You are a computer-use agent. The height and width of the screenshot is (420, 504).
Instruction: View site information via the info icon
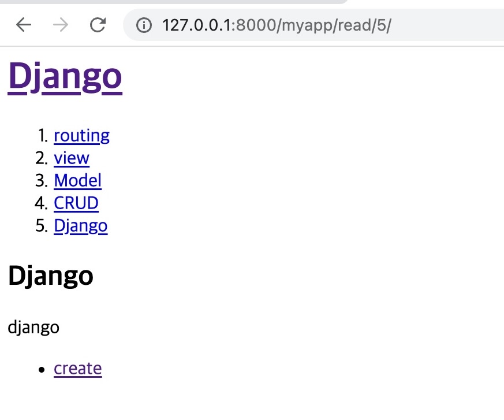pos(144,25)
